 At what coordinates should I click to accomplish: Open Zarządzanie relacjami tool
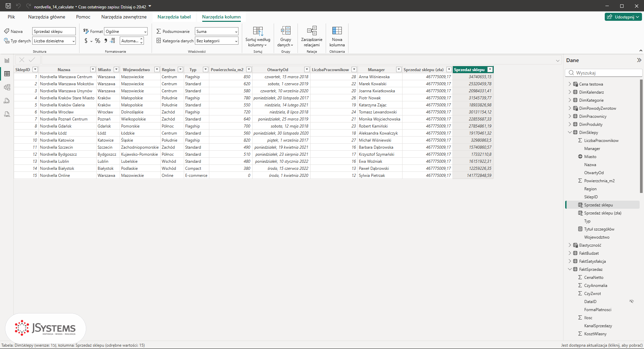[312, 37]
